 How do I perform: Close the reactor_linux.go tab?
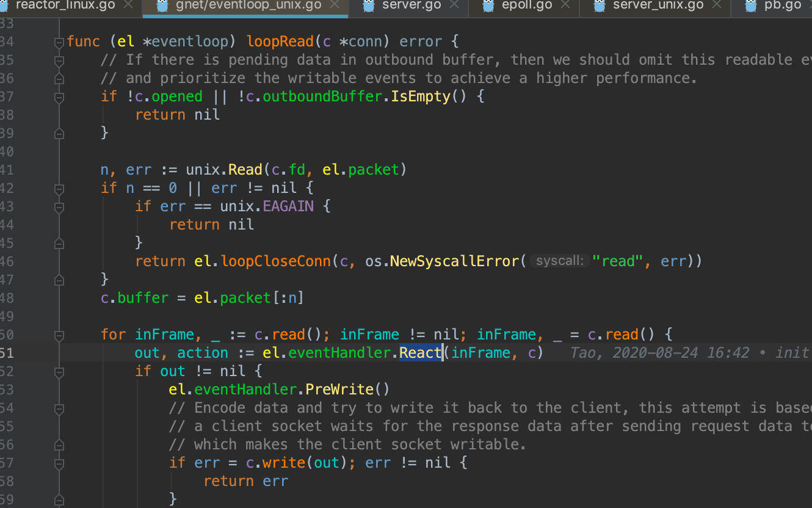[x=128, y=5]
